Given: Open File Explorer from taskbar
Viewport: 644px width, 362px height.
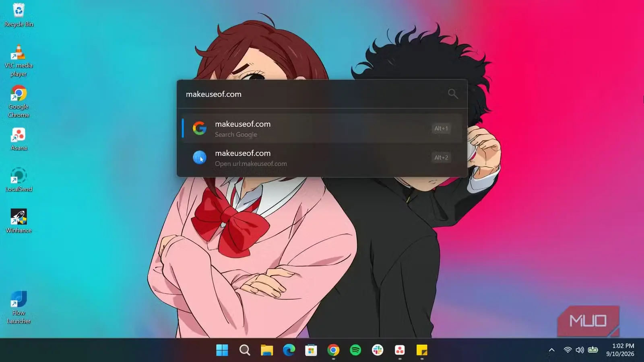Looking at the screenshot, I should [x=266, y=350].
